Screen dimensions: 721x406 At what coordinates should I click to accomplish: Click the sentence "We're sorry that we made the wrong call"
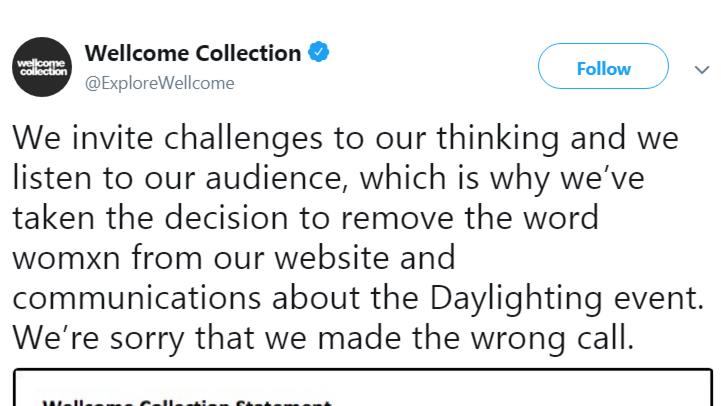tap(323, 338)
